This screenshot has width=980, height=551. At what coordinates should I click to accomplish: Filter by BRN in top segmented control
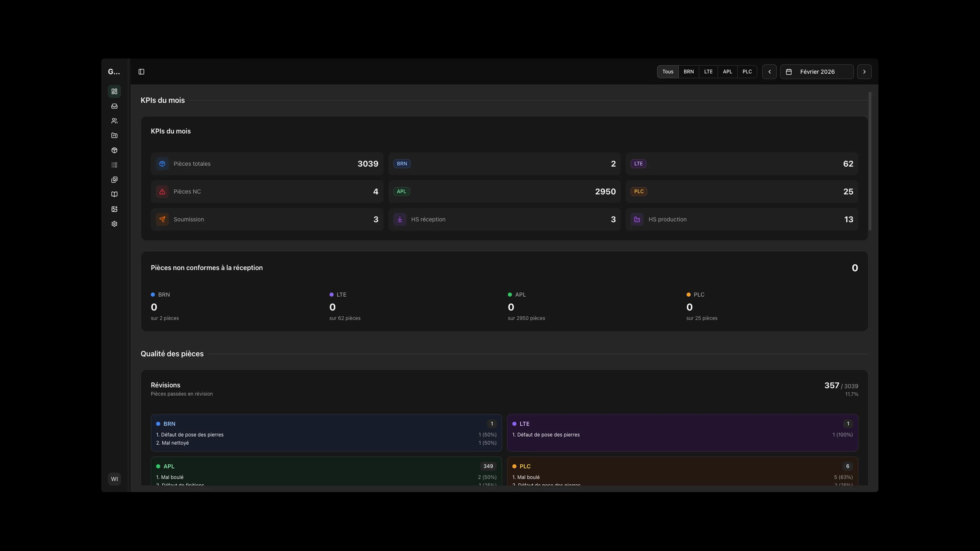tap(688, 72)
